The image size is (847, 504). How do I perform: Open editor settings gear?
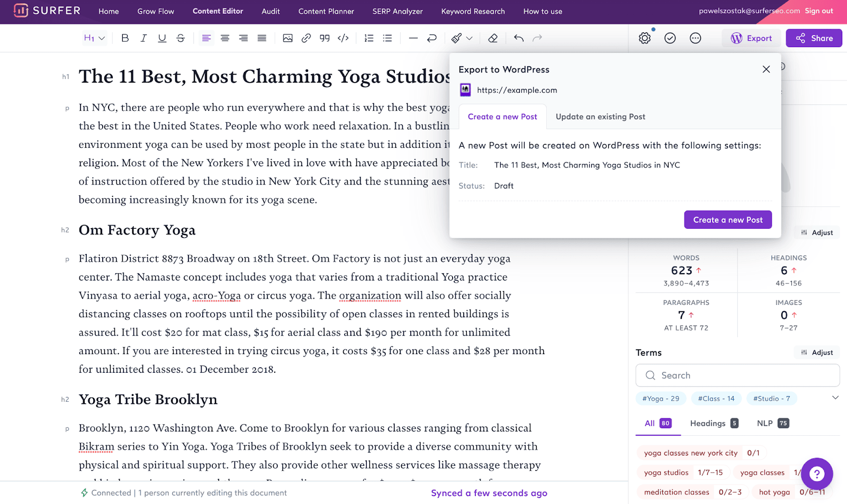(644, 38)
